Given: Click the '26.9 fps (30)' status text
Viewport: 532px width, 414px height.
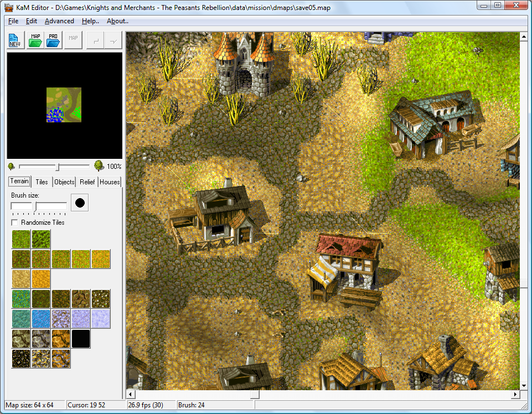Looking at the screenshot, I should 146,405.
